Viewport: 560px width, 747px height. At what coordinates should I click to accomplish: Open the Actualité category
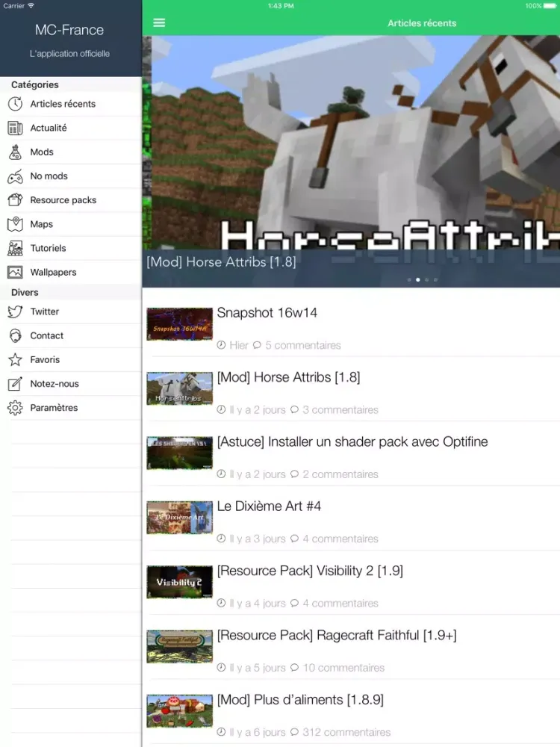tap(49, 128)
